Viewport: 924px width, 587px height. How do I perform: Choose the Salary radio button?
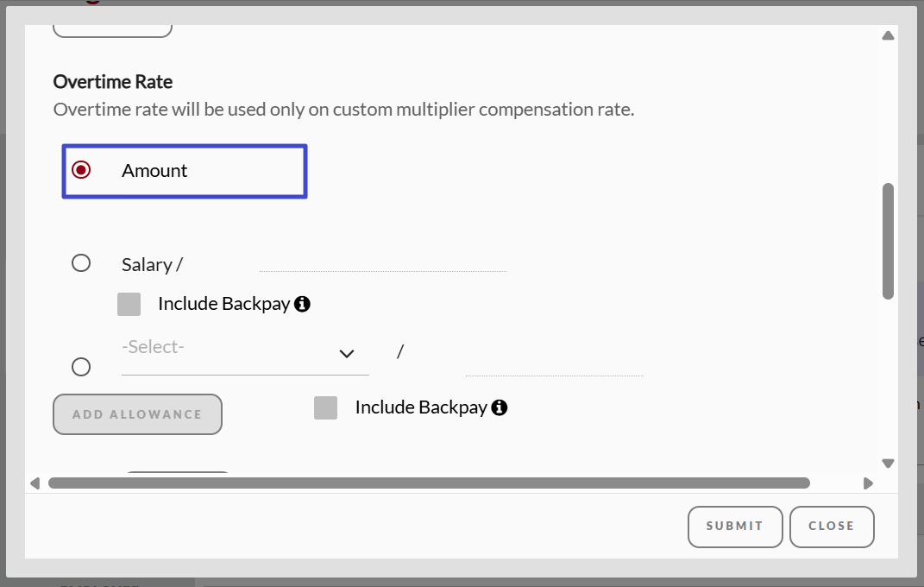[81, 263]
